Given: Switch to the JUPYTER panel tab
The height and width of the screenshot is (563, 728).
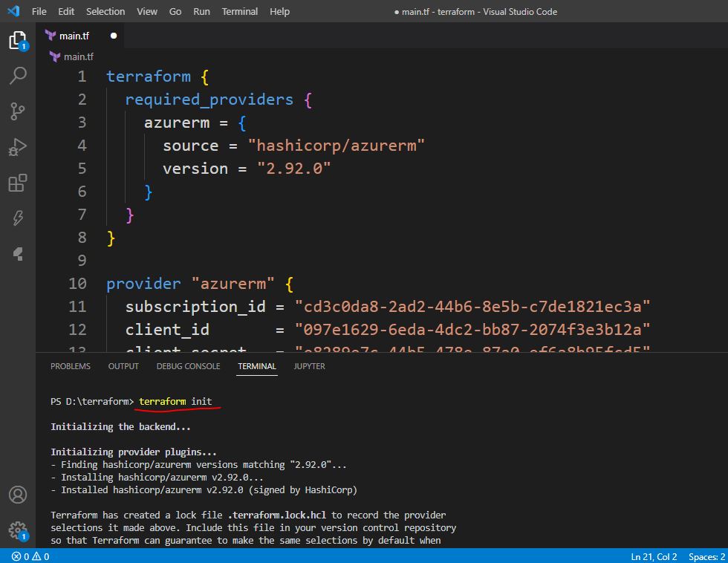Looking at the screenshot, I should click(x=309, y=366).
